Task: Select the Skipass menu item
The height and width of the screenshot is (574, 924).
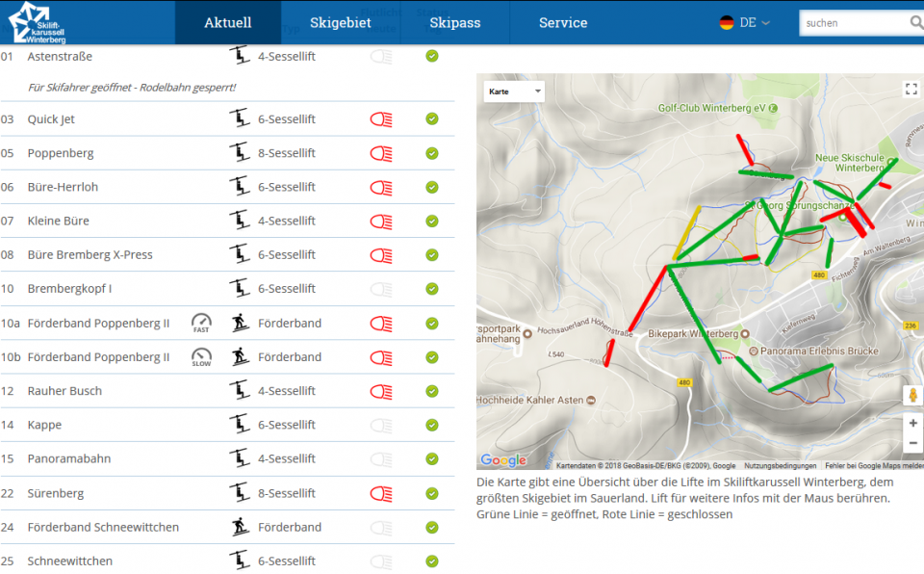Action: pos(454,23)
